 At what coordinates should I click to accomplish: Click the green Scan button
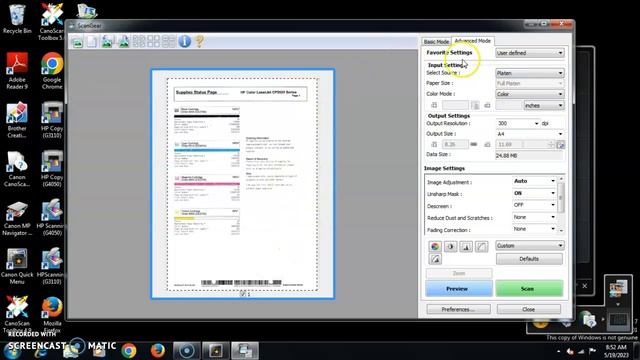(529, 289)
